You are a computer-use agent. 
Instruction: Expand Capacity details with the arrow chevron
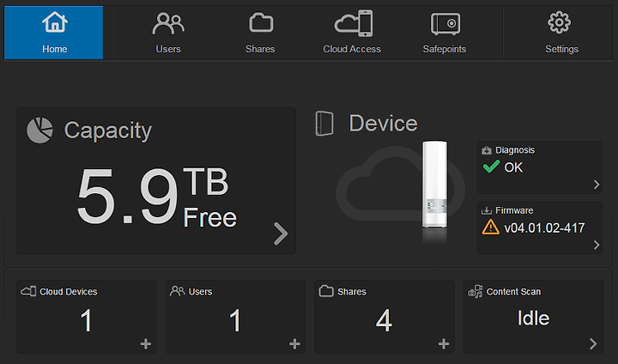(x=281, y=234)
